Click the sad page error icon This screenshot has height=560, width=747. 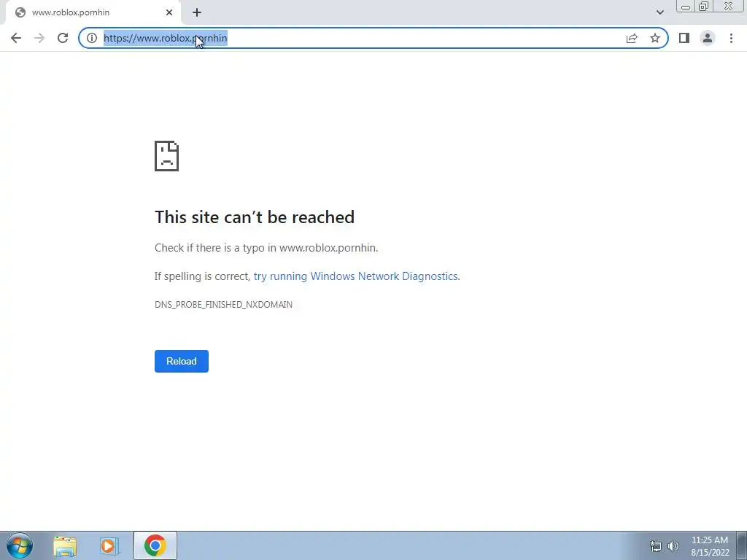coord(167,156)
